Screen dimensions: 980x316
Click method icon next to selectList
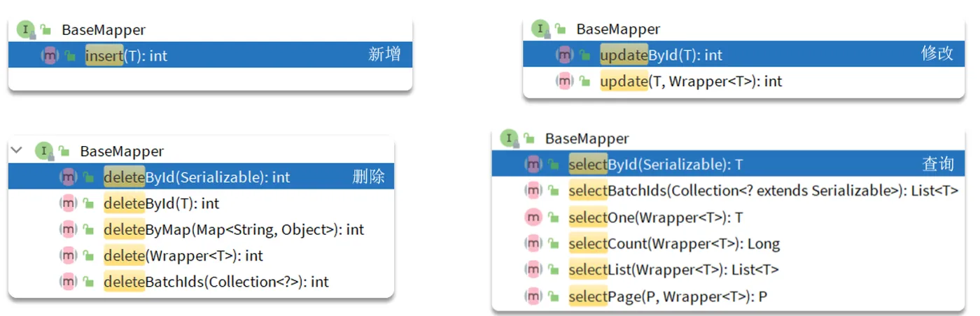tap(533, 270)
